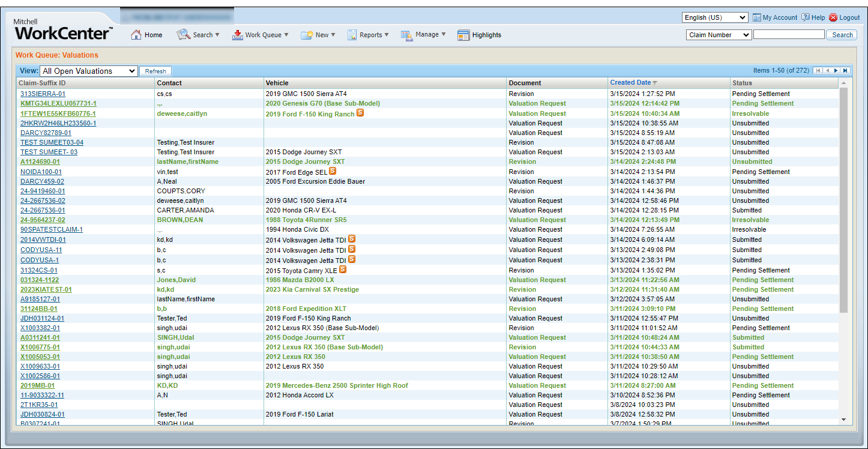This screenshot has width=868, height=449.
Task: Open claim 90SPATESTCLAIM-1
Action: [52, 229]
